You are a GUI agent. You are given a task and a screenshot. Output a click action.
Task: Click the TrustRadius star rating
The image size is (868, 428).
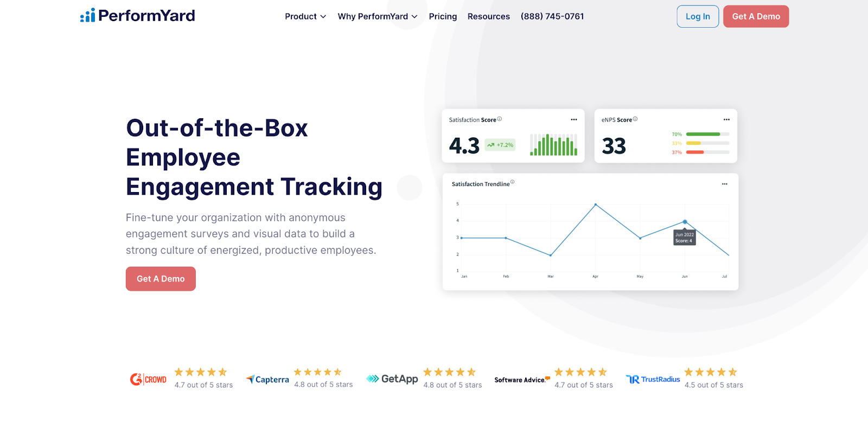711,372
